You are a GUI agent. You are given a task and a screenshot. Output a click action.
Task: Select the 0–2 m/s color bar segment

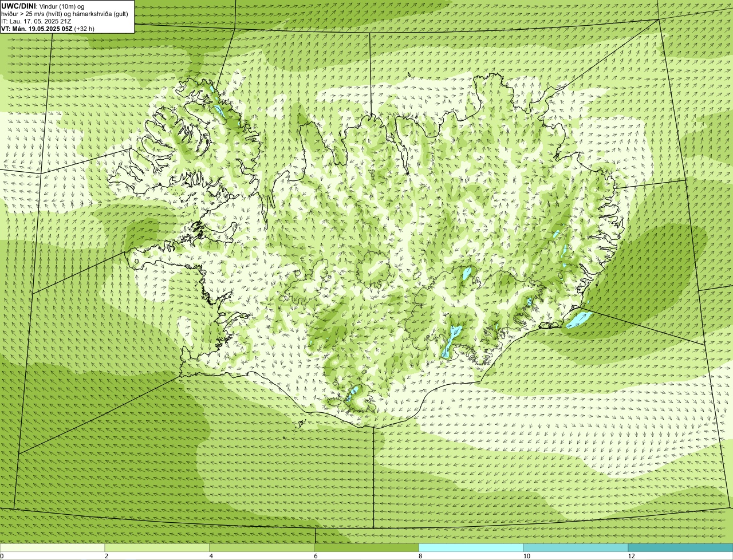click(53, 548)
